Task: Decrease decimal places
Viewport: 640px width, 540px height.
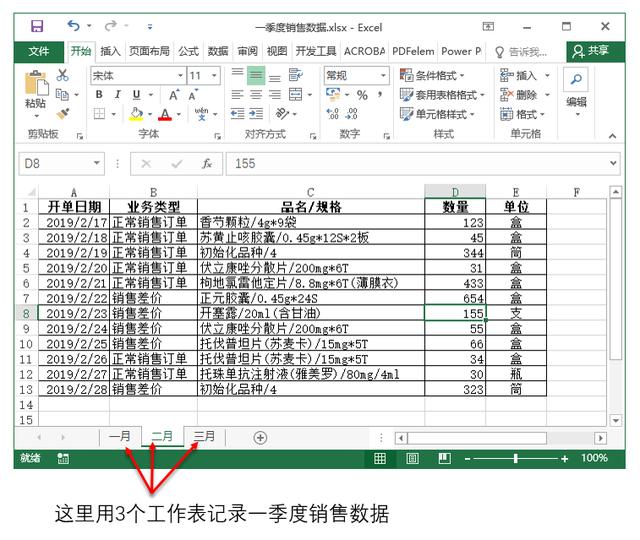Action: (x=351, y=114)
